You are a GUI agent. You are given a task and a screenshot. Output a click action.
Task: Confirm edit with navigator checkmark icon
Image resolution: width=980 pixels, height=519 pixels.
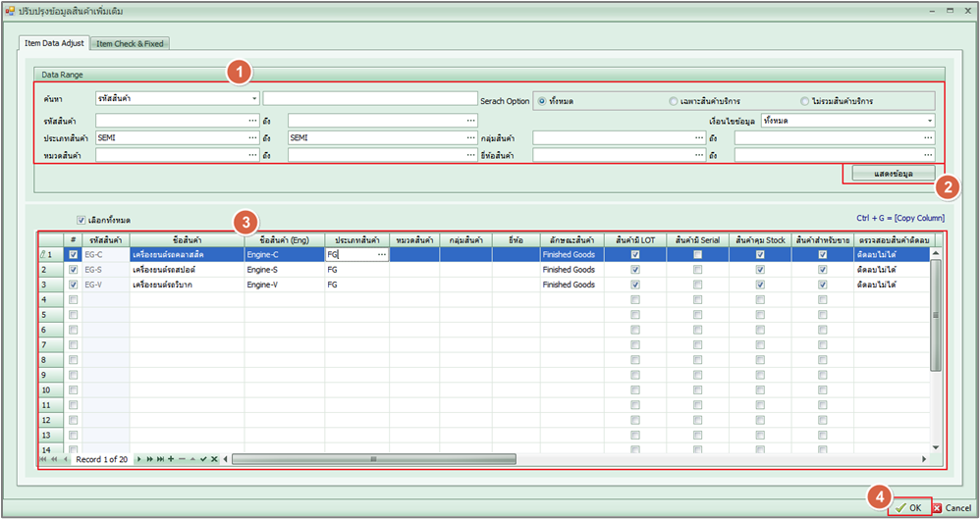pyautogui.click(x=203, y=459)
